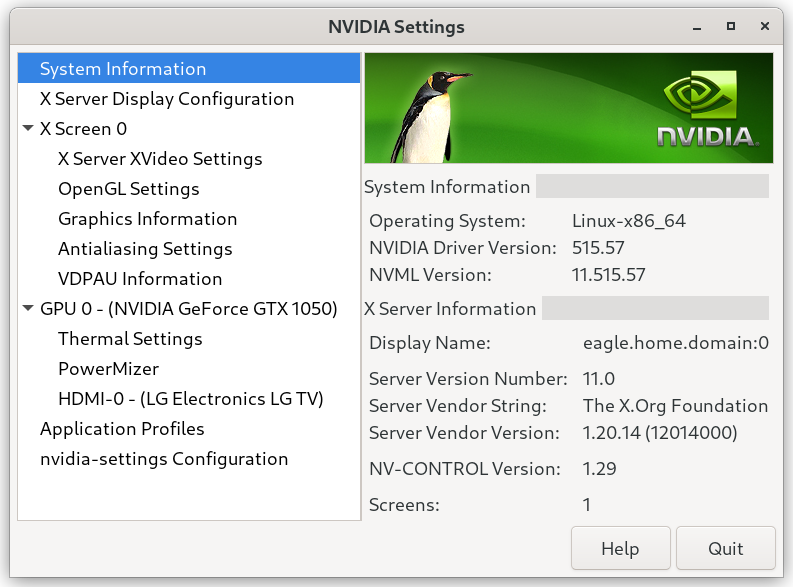Show Graphics Information page
The image size is (793, 587).
[x=189, y=218]
